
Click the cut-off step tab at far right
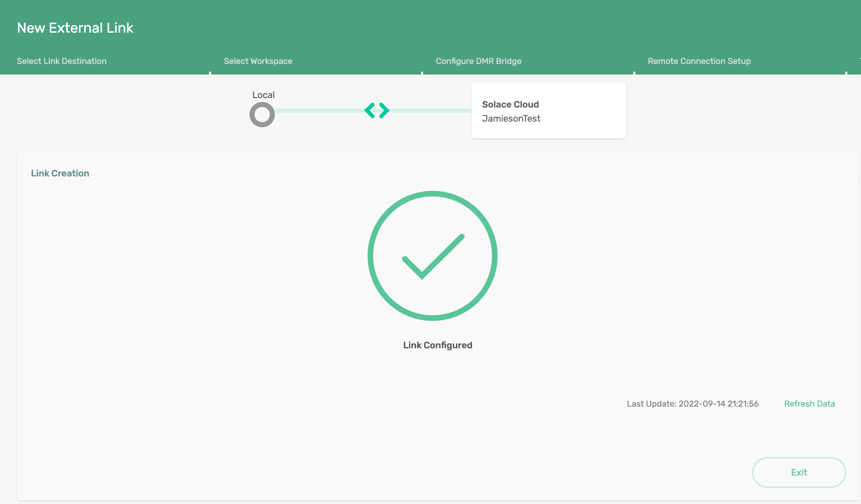[x=859, y=61]
